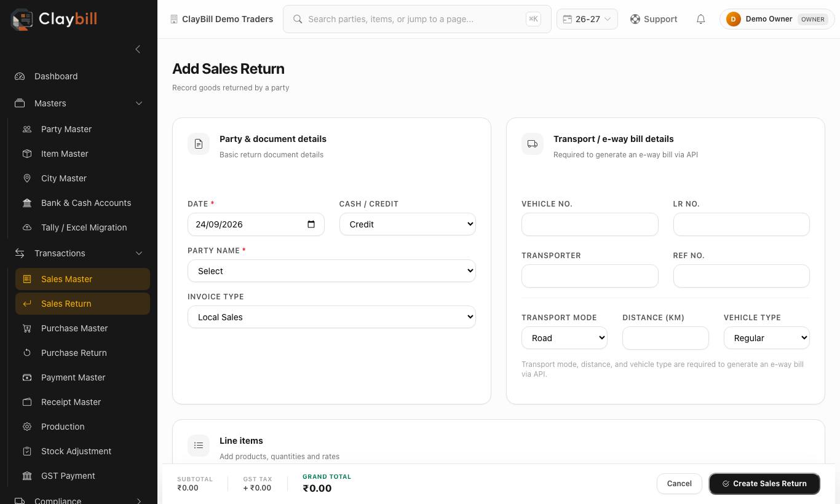Click the Bank & Cash Accounts bank icon
840x504 pixels.
(27, 203)
